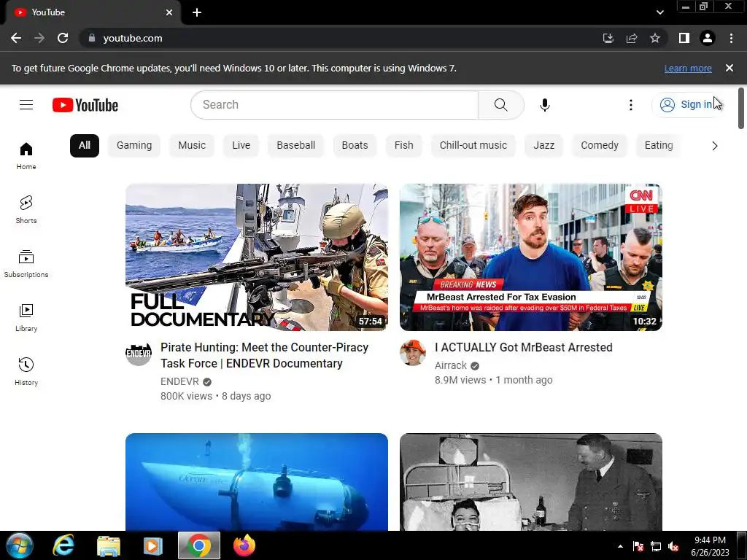Click the install app icon in address bar

(x=608, y=38)
